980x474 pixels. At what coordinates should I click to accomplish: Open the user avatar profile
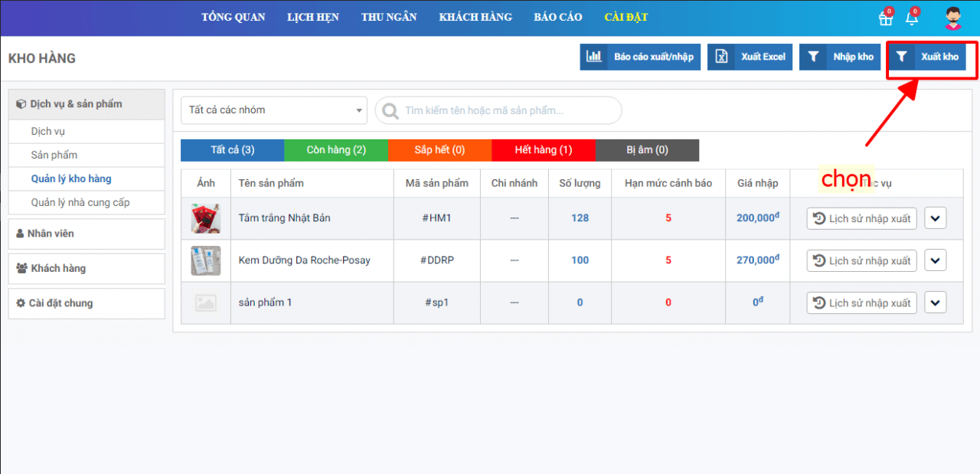point(953,18)
